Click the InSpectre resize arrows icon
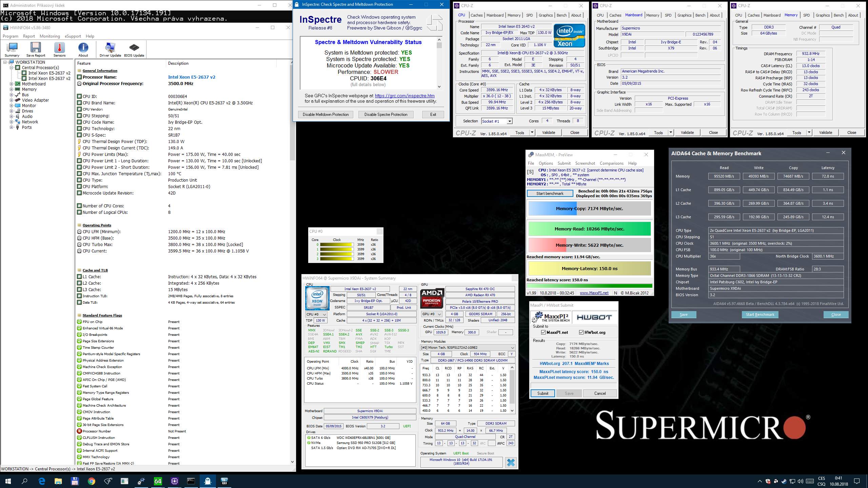The width and height of the screenshot is (868, 488). (x=434, y=23)
